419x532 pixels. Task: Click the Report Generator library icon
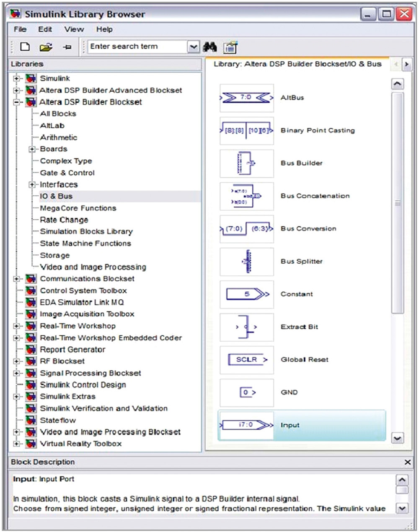31,349
